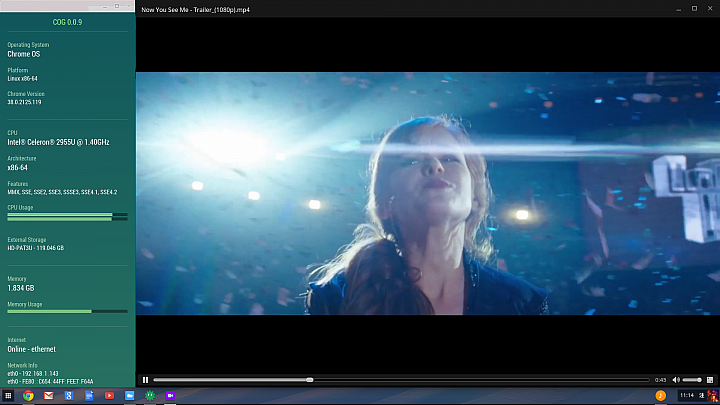
Task: Click the video seek bar handle
Action: pyautogui.click(x=310, y=380)
